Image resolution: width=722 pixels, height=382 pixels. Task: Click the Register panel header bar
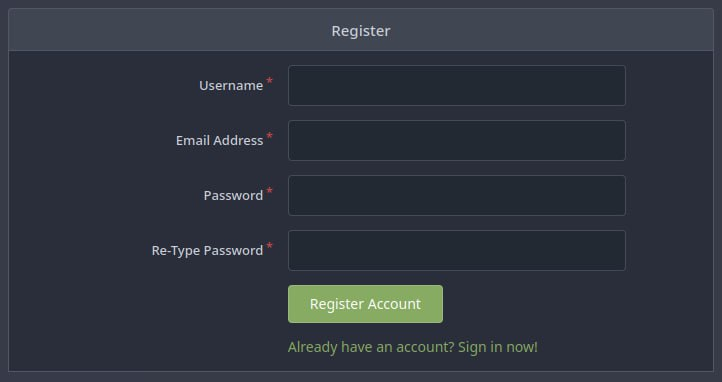coord(361,30)
